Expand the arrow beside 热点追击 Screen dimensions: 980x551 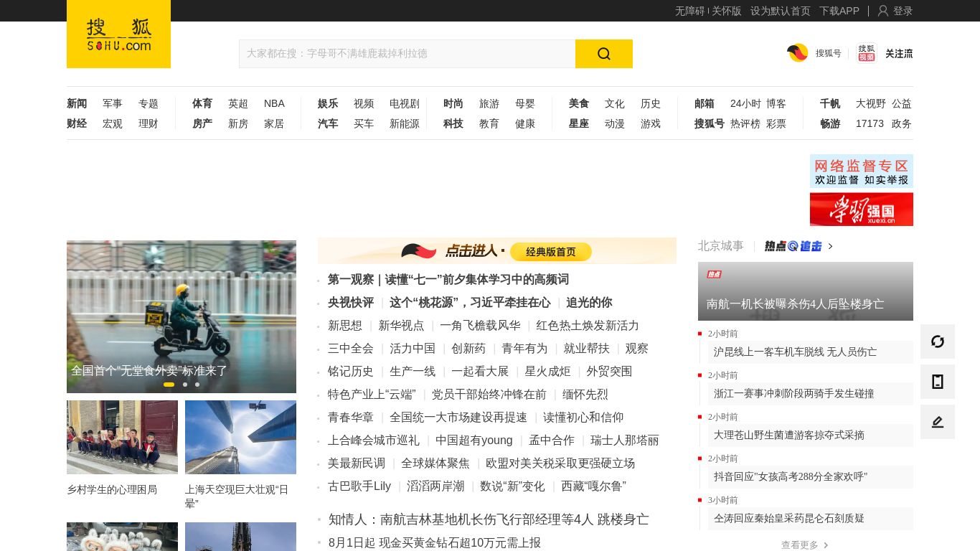[x=830, y=246]
